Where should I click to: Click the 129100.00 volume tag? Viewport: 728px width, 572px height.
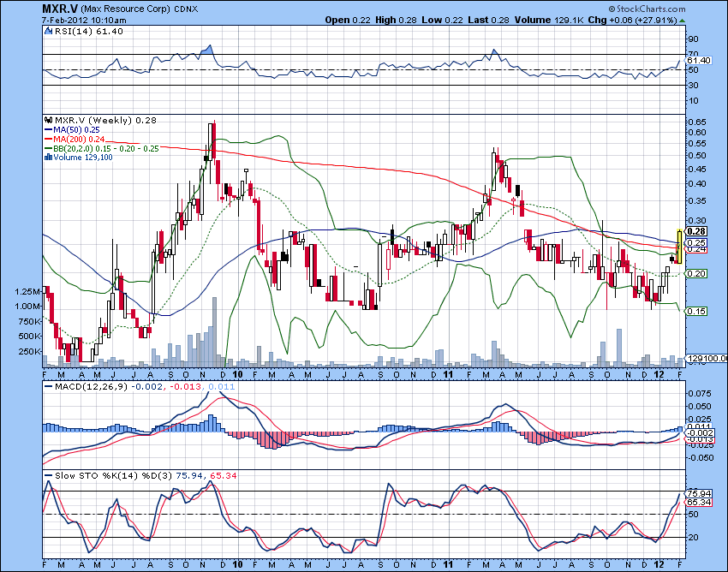(x=707, y=359)
